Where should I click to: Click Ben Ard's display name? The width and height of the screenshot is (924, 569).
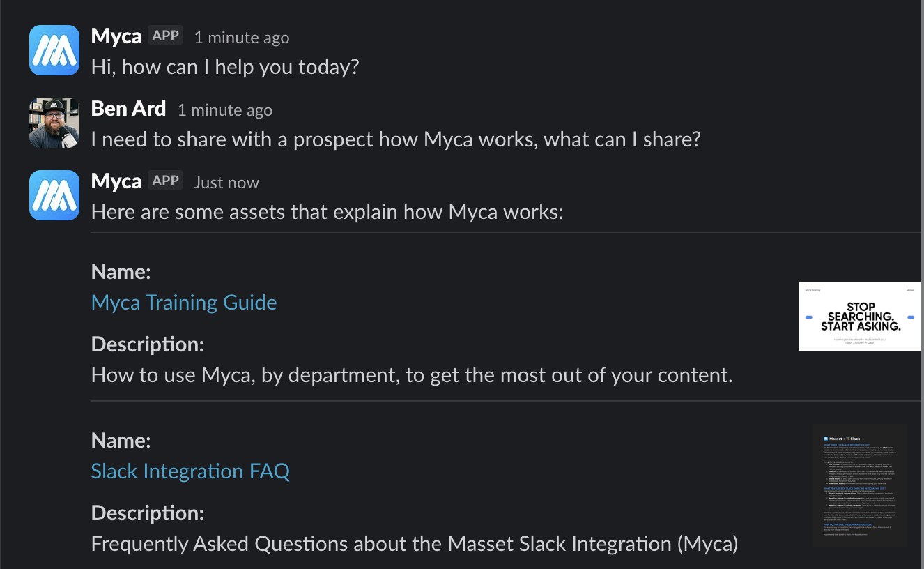pyautogui.click(x=128, y=108)
